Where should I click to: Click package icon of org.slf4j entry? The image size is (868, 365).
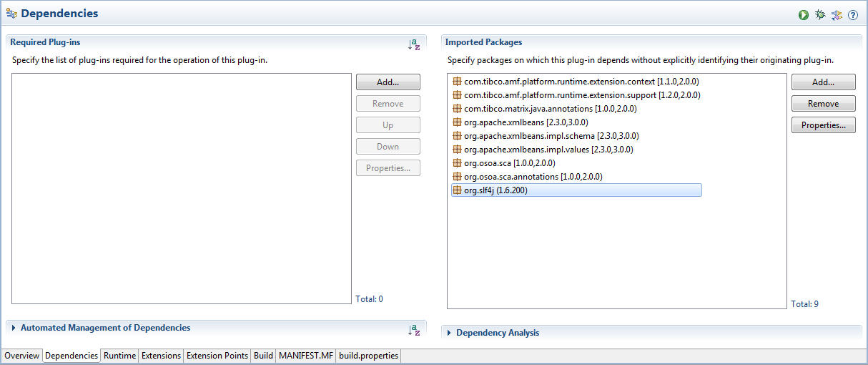458,190
